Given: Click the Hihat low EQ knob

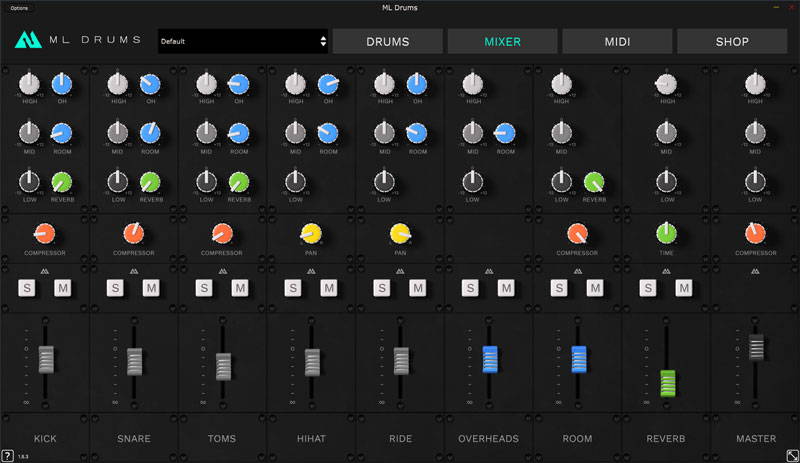Looking at the screenshot, I should click(x=295, y=182).
